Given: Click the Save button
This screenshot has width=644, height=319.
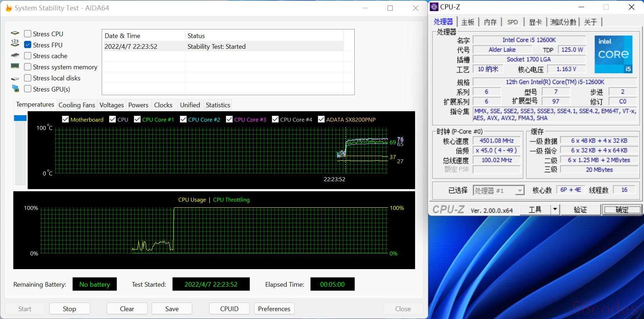Looking at the screenshot, I should click(x=172, y=309).
